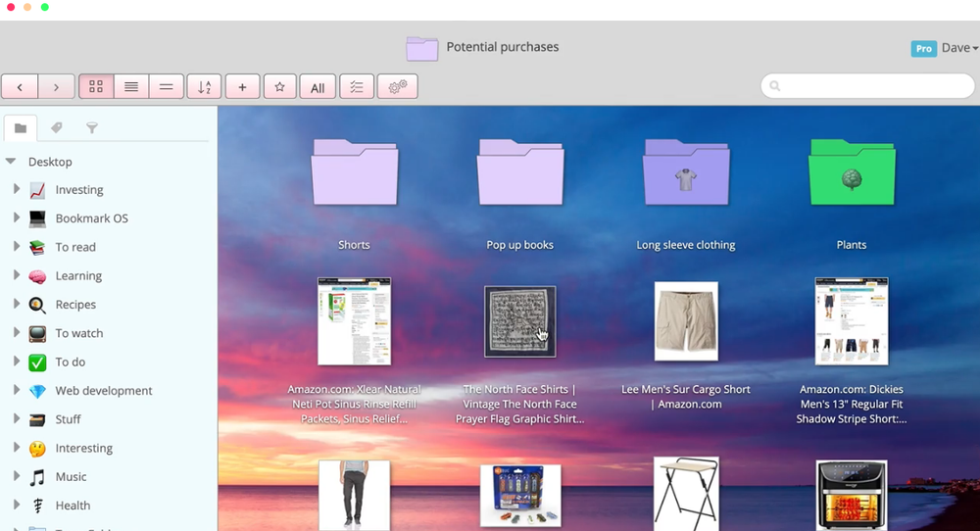This screenshot has width=980, height=531.
Task: Add a new item with plus button
Action: click(x=242, y=87)
